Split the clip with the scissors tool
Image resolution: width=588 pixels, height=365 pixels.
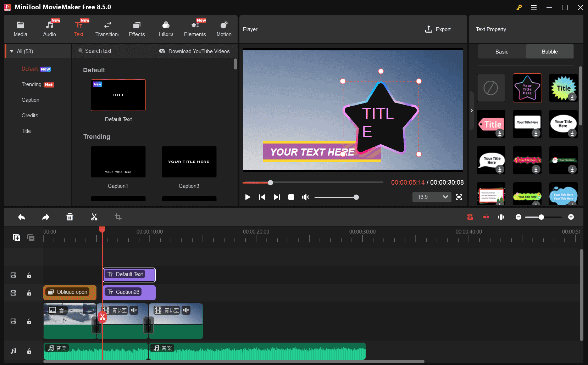(94, 217)
